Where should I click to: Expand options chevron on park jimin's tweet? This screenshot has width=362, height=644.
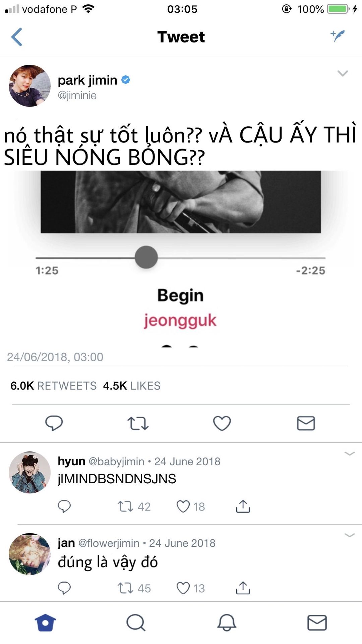click(343, 73)
